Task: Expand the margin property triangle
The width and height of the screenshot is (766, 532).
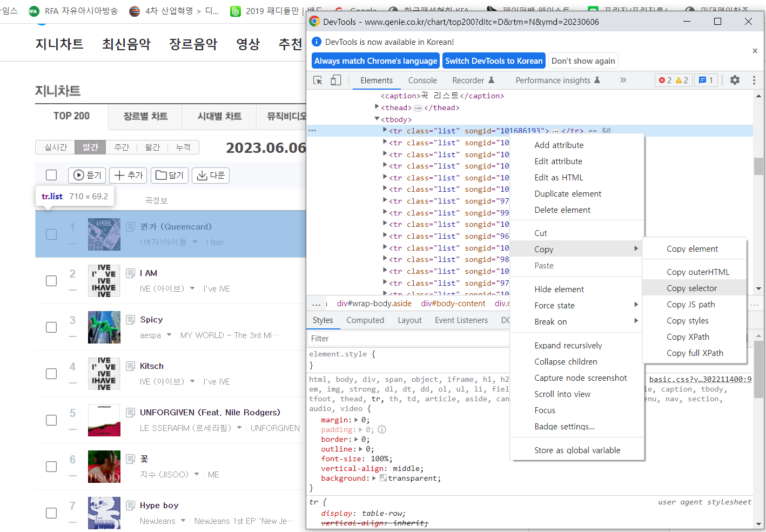Action: click(356, 420)
